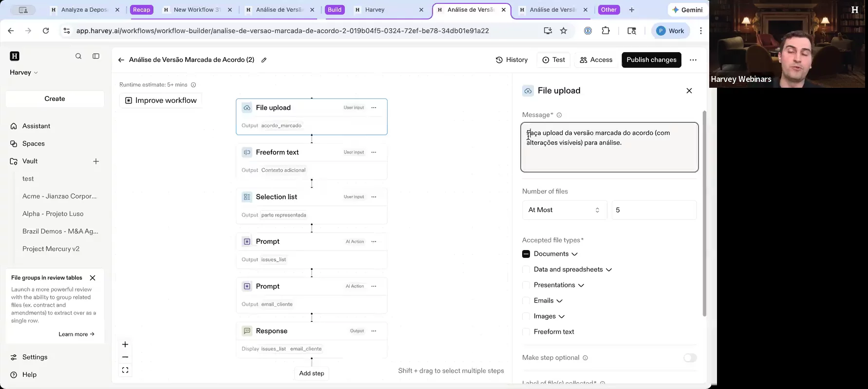
Task: Close the File upload panel
Action: (689, 91)
